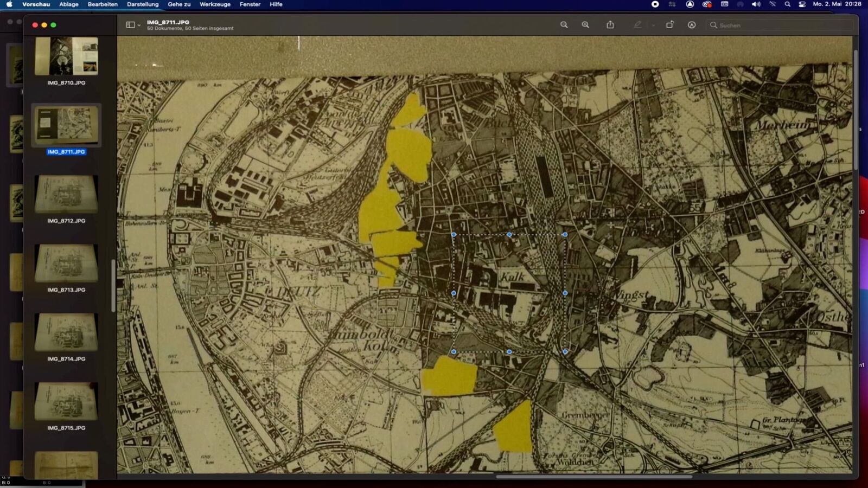This screenshot has width=868, height=488.
Task: Select the IMG_8710.JPG thumbnail
Action: (x=66, y=56)
